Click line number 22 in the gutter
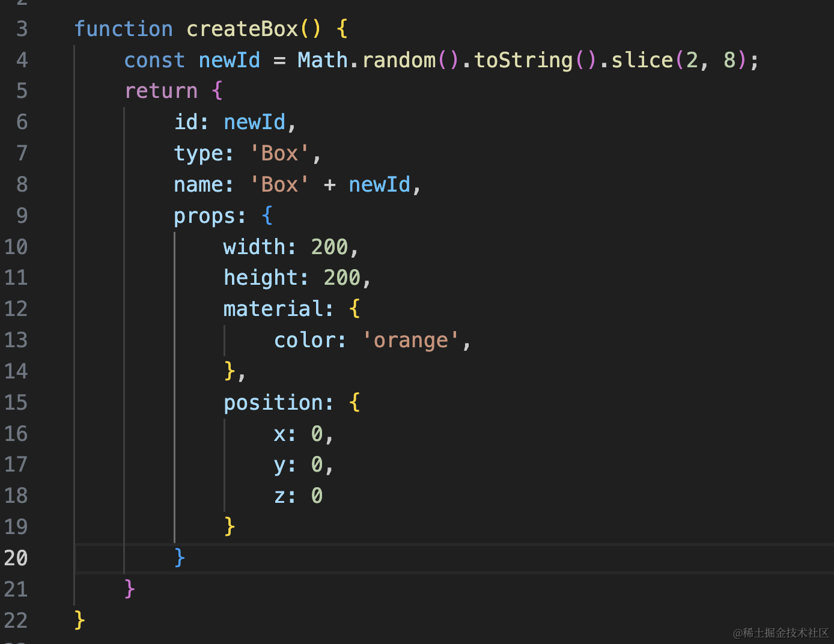This screenshot has width=834, height=644. [16, 621]
